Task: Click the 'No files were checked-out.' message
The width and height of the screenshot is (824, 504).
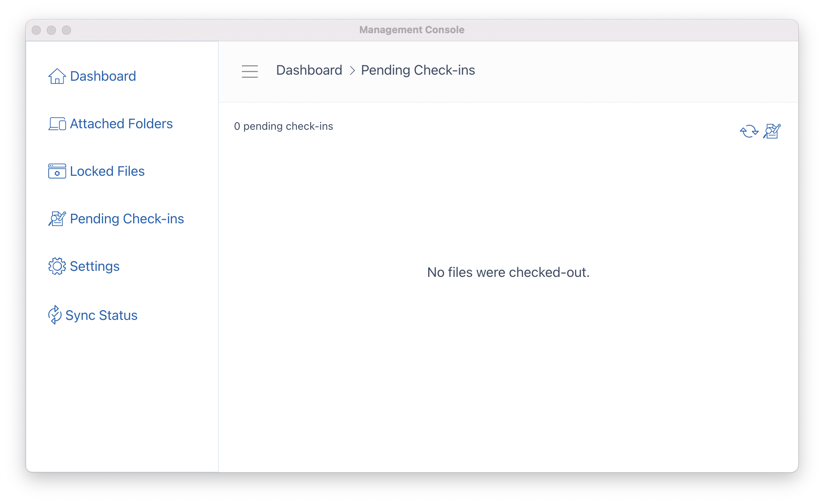Action: click(508, 272)
